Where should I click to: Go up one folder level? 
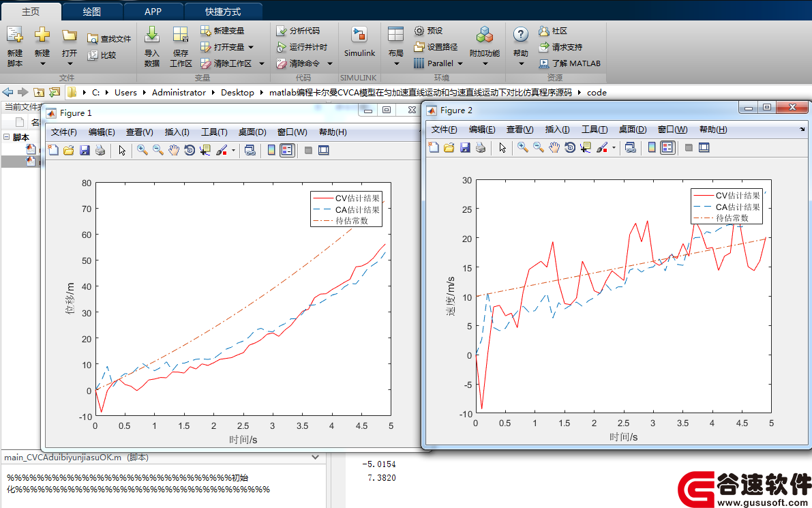pyautogui.click(x=39, y=92)
